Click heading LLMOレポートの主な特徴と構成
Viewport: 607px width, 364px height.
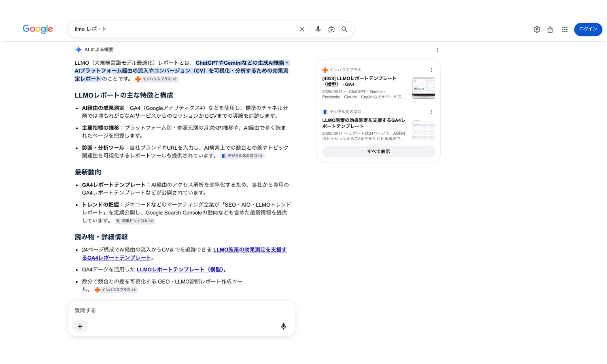124,95
